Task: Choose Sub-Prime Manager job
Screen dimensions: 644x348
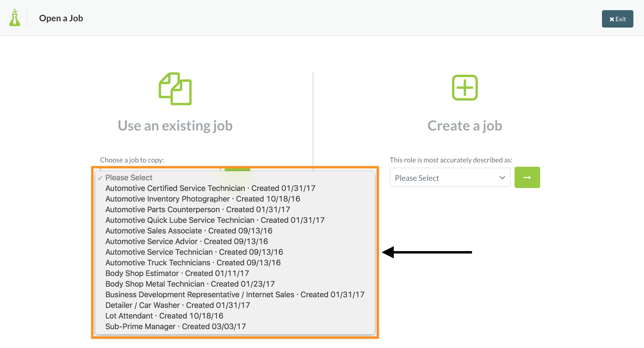Action: click(235, 326)
